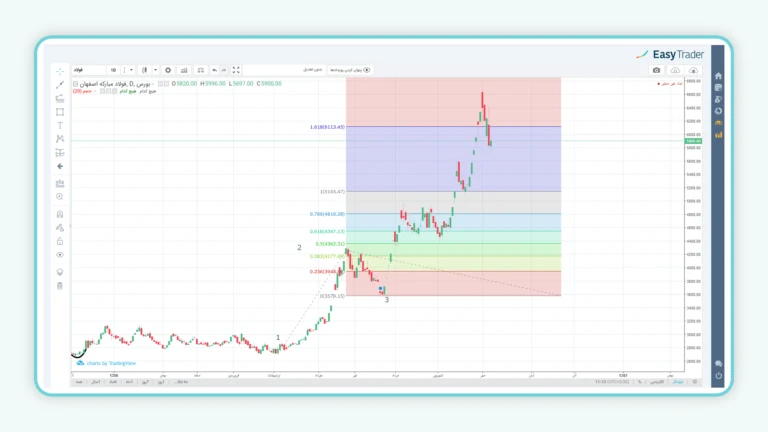
Task: Open the prediction and measurement tools
Action: [60, 153]
